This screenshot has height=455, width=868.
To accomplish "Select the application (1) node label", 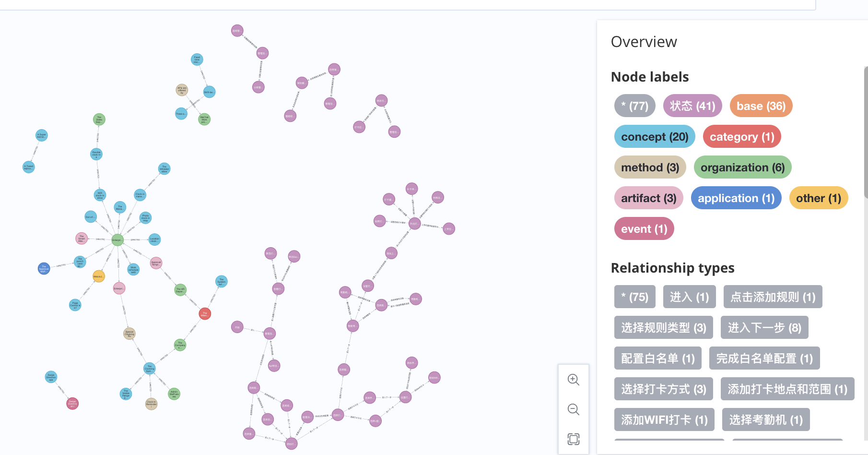I will click(x=736, y=198).
